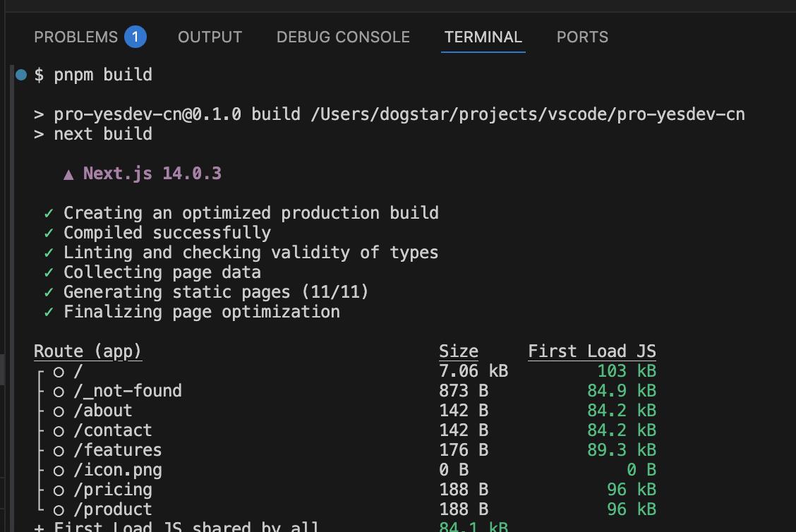796x532 pixels.
Task: Click the 'Size' column header
Action: pyautogui.click(x=459, y=351)
